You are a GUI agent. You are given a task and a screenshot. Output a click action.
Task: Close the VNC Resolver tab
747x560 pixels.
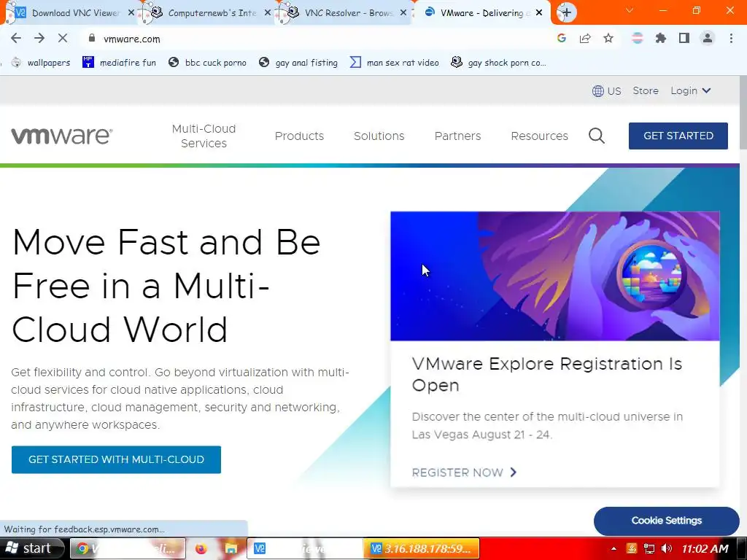point(403,13)
